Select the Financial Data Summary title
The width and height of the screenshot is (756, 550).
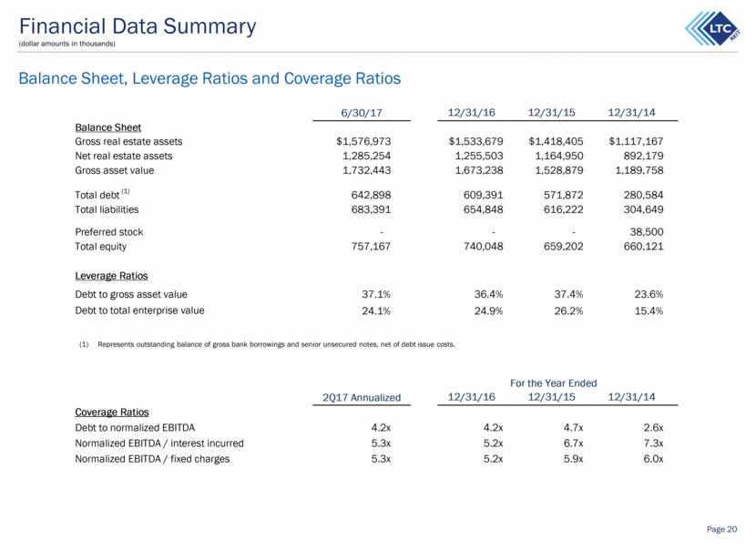point(138,26)
